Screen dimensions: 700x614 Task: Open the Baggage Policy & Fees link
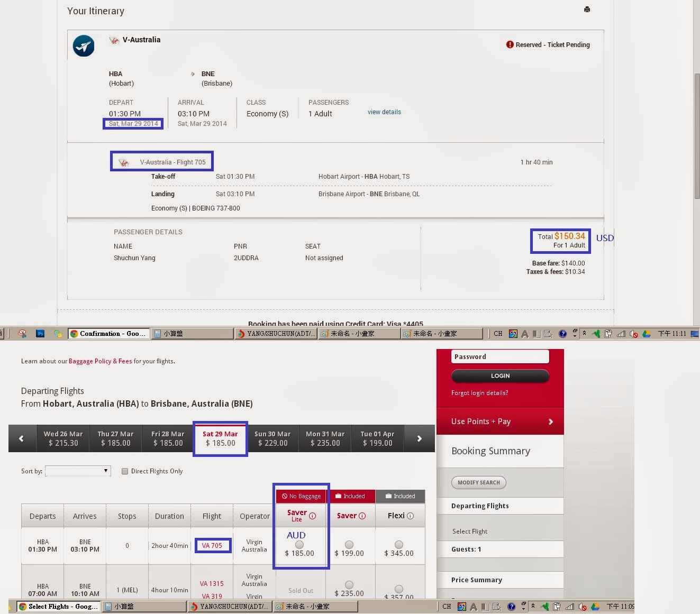point(100,361)
